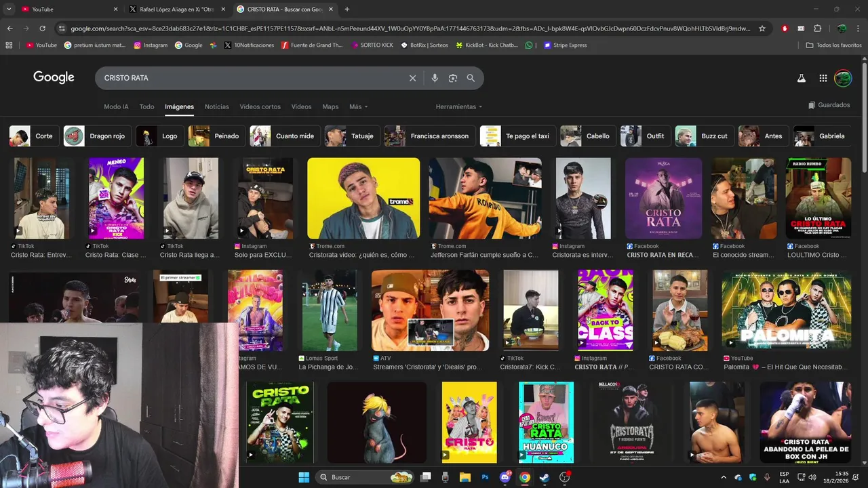Open the rat cartoon image thumbnail
Viewport: 868px width, 488px height.
[377, 422]
